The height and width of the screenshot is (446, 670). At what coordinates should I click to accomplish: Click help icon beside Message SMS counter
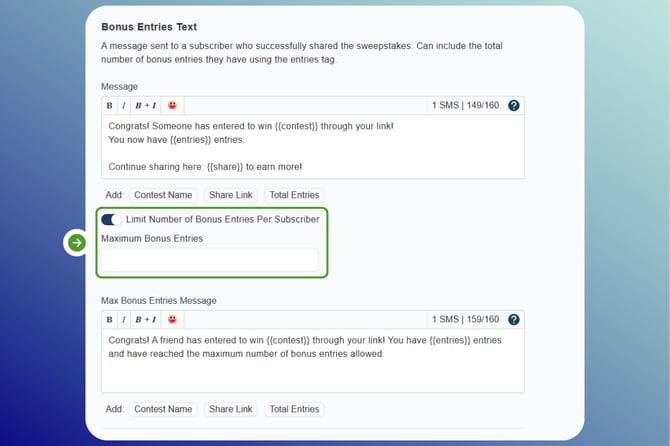(x=514, y=105)
